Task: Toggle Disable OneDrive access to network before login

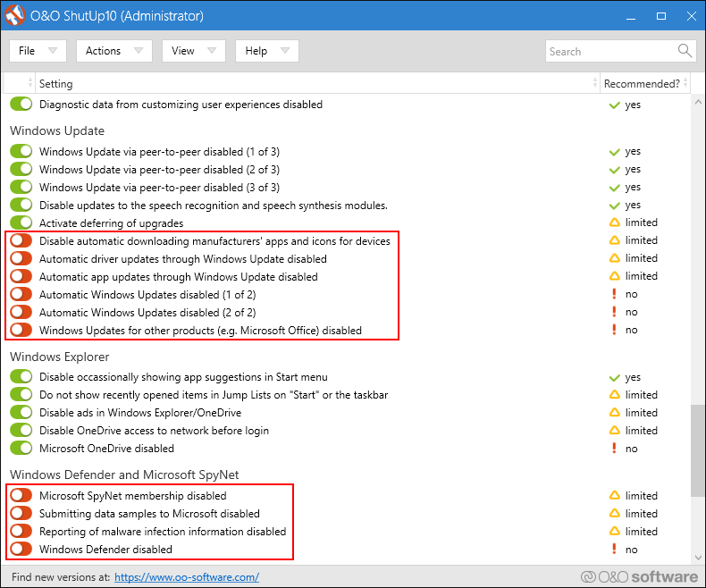Action: (x=21, y=430)
